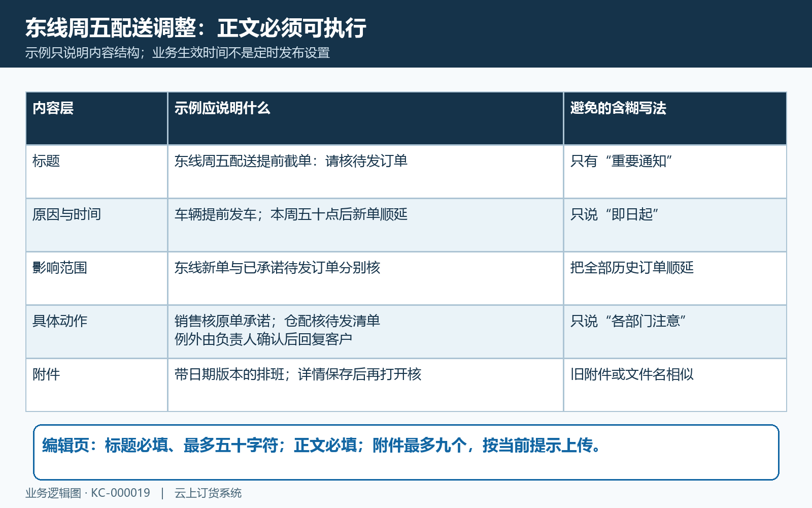Click the cell 把全部历史订单顺延
The height and width of the screenshot is (508, 812).
[675, 278]
